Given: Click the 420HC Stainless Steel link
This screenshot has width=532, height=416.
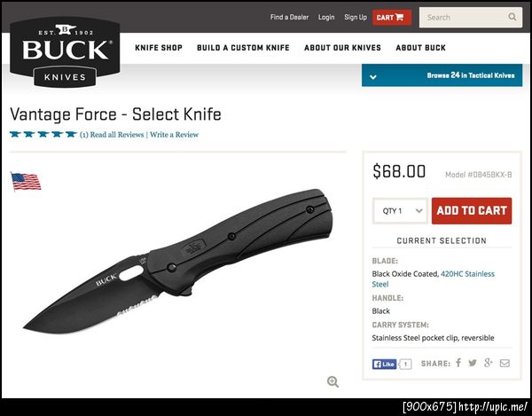Looking at the screenshot, I should coord(434,279).
